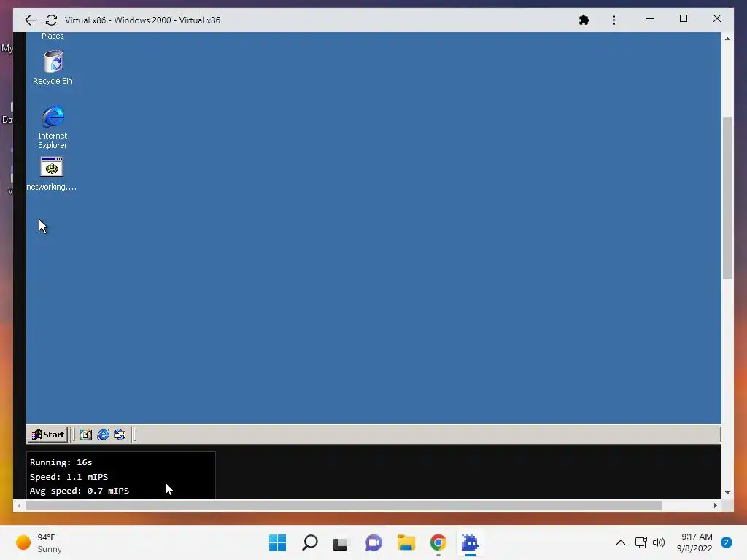The image size is (747, 560).
Task: Open the clock showing 9:17 AM
Action: 694,542
